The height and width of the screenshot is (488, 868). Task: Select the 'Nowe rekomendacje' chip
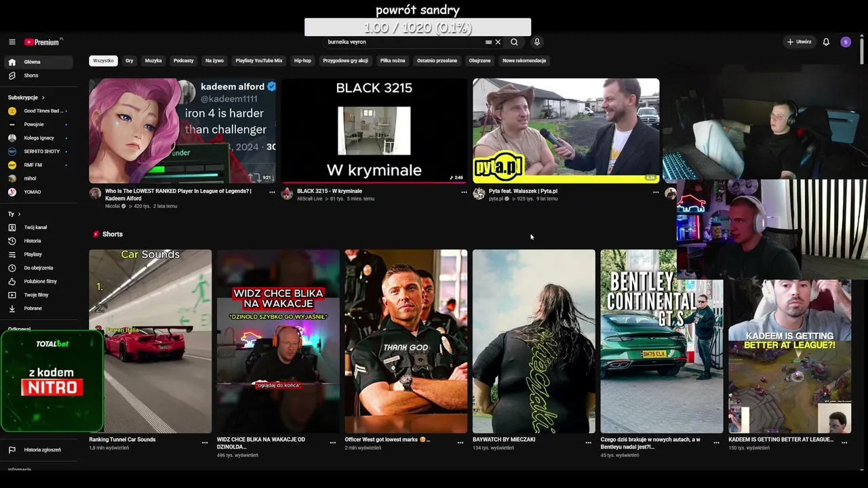524,61
